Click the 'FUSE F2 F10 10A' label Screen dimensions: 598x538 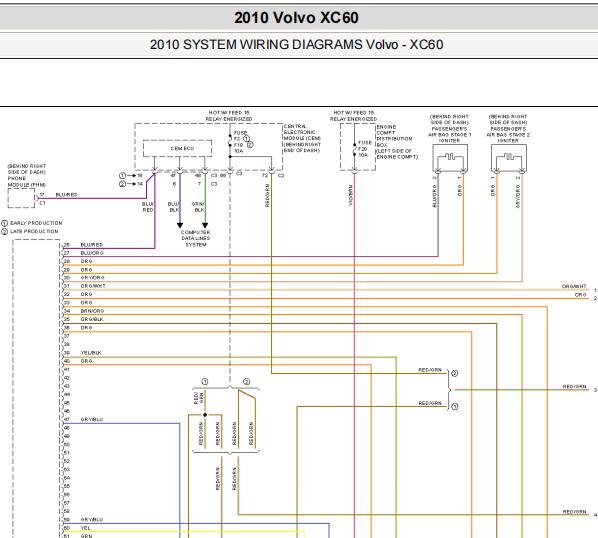240,142
